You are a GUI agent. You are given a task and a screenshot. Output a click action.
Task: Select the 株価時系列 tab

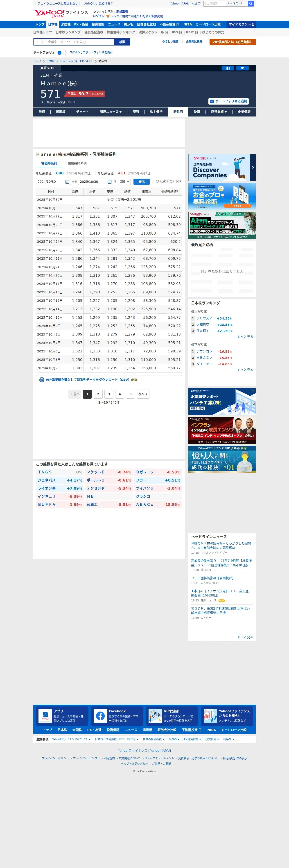49,163
